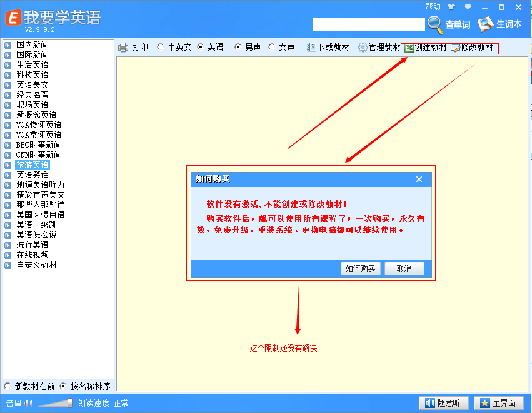Click arrow icon beside 美国习惯用语
Screen dimensions: 532x413
pyautogui.click(x=8, y=215)
